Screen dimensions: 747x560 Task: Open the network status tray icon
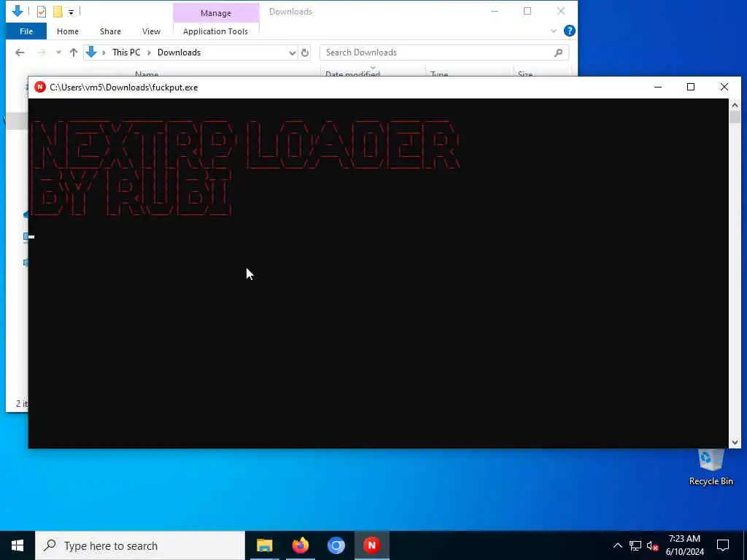[635, 545]
